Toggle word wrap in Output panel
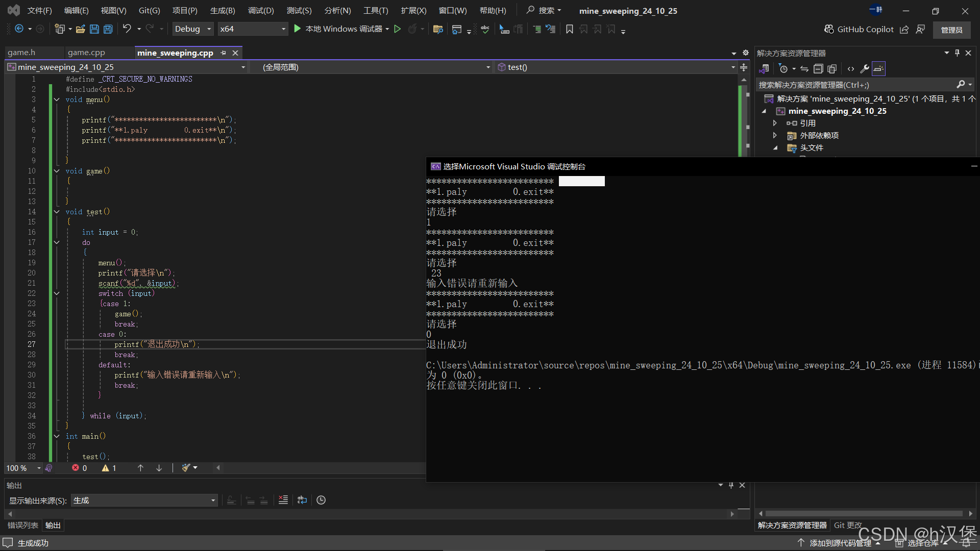The image size is (980, 551). click(302, 500)
